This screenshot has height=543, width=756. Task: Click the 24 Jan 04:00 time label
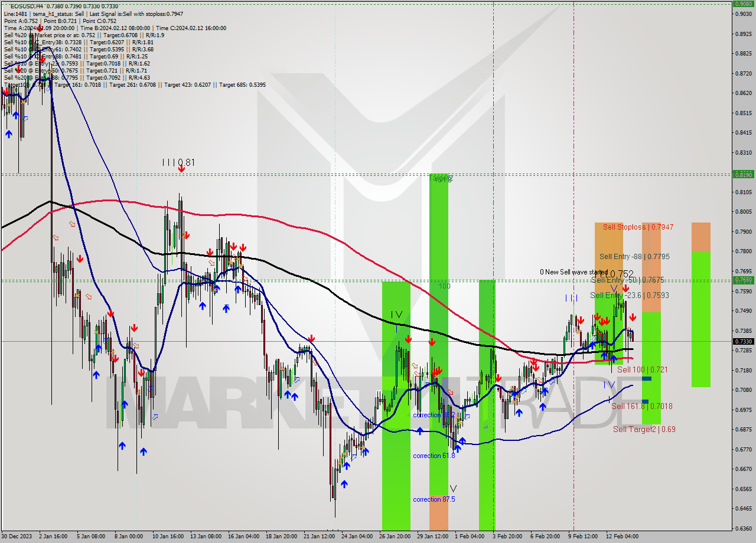click(x=357, y=536)
